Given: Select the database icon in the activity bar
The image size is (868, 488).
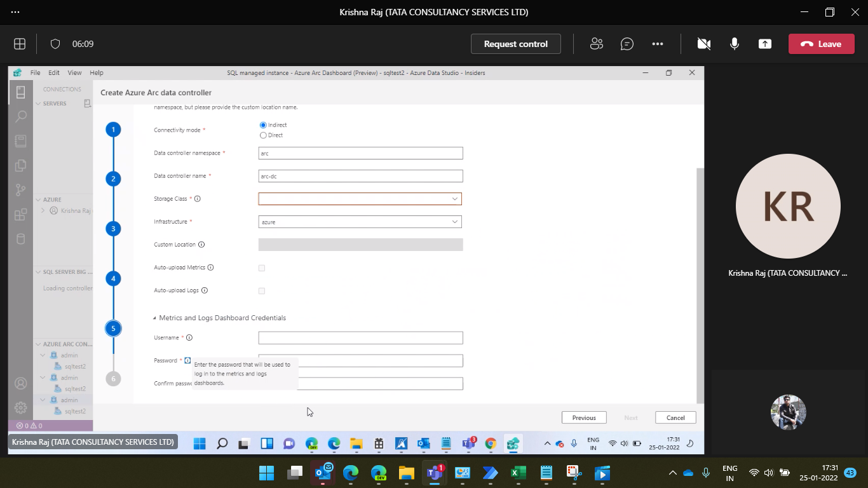Looking at the screenshot, I should click(20, 238).
